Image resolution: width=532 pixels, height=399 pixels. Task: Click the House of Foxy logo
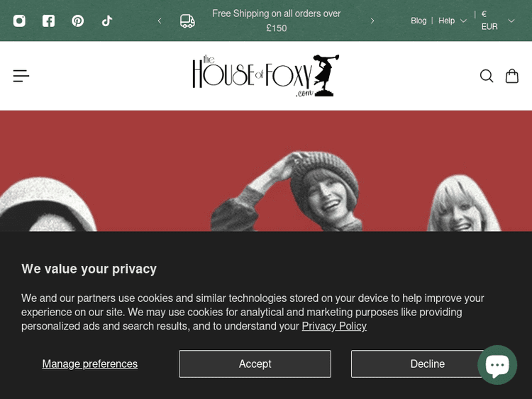tap(265, 75)
